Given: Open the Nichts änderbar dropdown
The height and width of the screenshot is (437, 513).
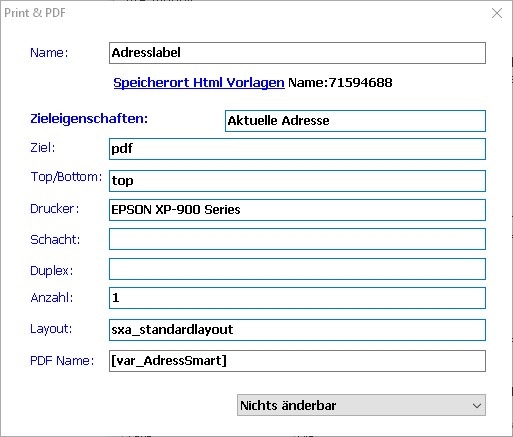Looking at the screenshot, I should click(x=361, y=405).
